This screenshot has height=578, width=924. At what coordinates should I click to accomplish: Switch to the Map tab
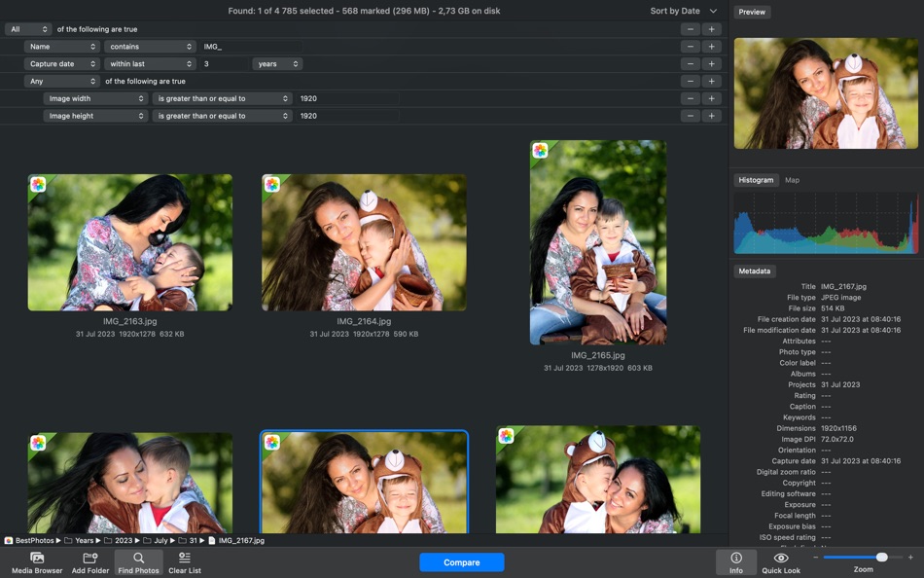click(794, 180)
